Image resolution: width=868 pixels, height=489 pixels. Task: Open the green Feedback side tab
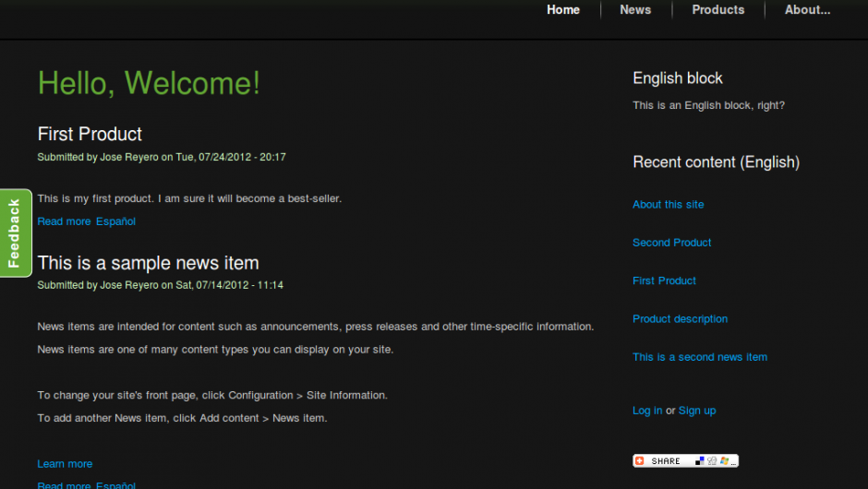[15, 233]
